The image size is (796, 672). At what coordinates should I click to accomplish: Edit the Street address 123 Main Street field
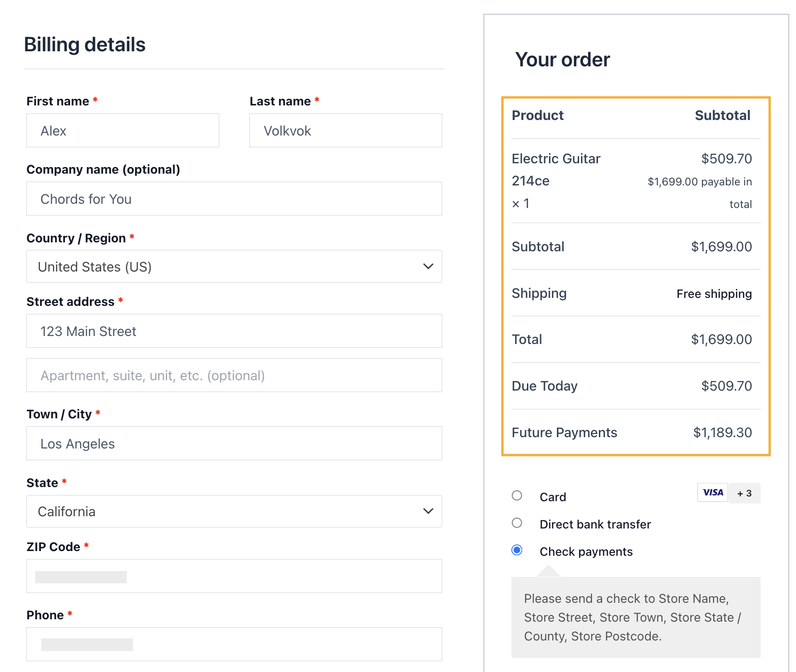[x=234, y=331]
